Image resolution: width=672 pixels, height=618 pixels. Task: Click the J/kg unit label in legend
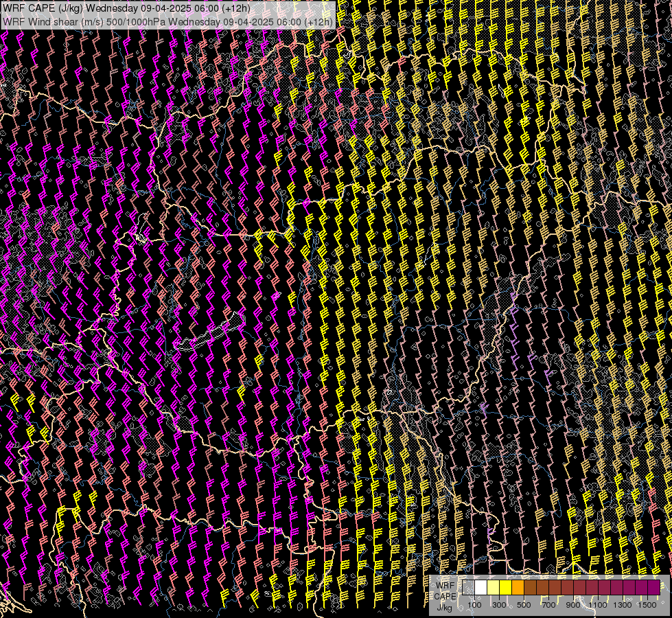tap(444, 608)
